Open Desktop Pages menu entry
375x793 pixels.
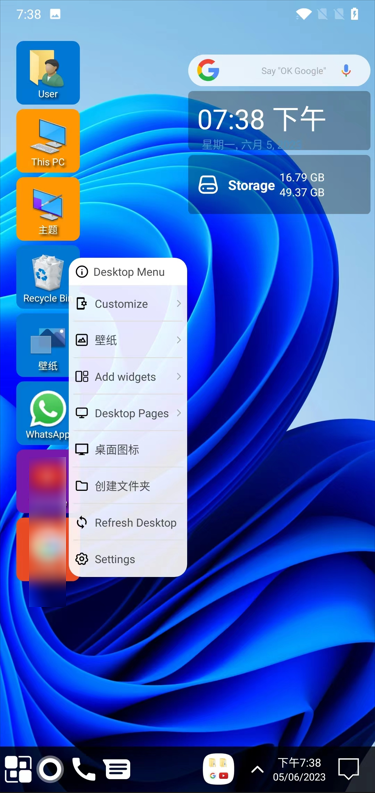click(x=128, y=413)
